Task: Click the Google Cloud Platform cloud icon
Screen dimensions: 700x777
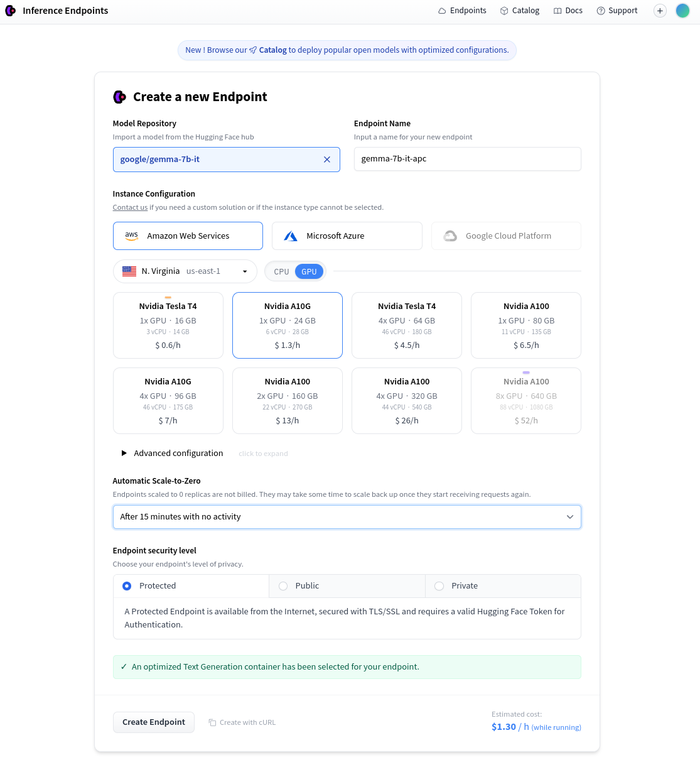Action: [450, 236]
